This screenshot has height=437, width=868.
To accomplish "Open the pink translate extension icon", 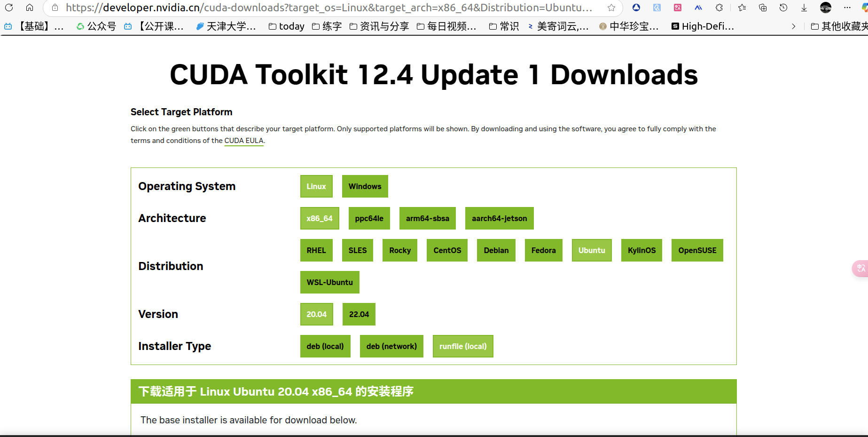I will coord(678,8).
